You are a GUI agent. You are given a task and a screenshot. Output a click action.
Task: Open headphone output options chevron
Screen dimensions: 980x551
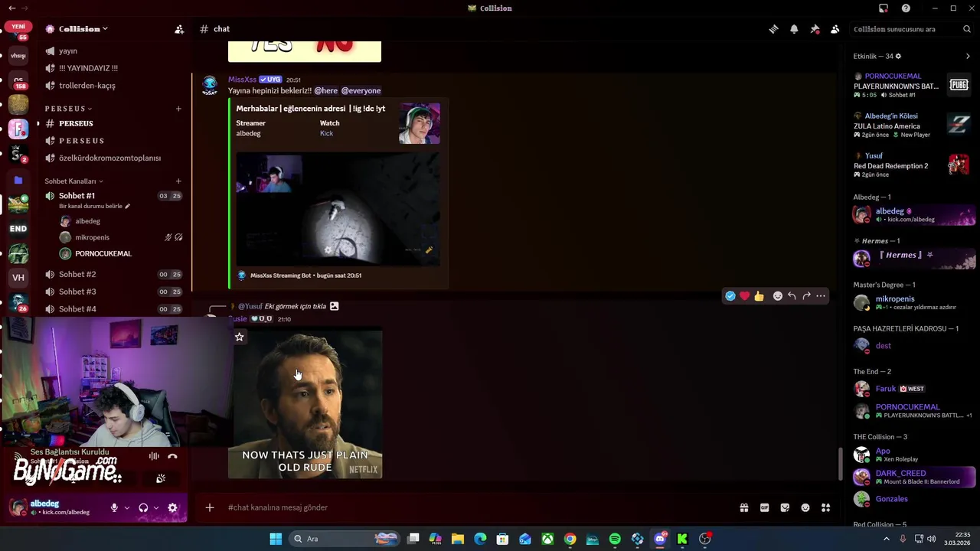(156, 508)
